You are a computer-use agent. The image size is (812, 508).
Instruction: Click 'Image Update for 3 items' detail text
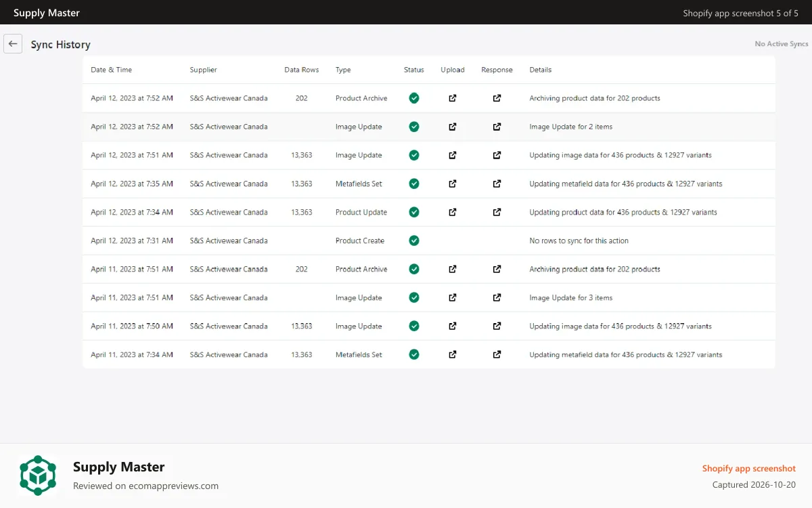571,297
